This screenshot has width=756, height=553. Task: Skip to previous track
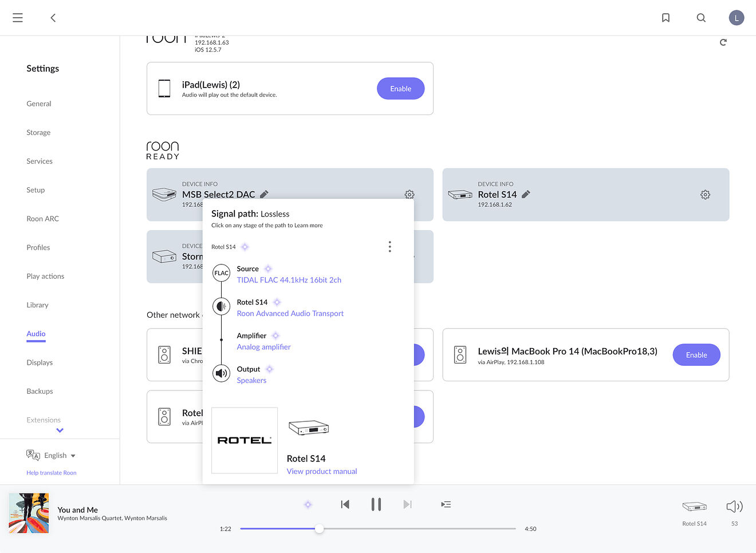345,504
